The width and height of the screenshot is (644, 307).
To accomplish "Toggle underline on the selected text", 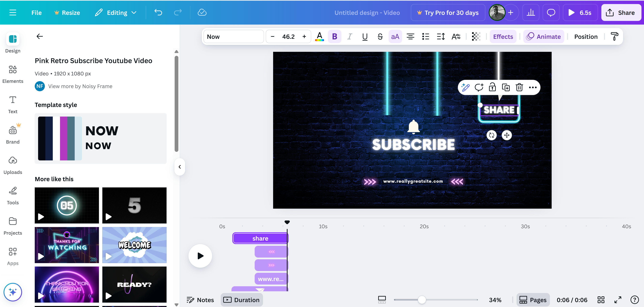I will [365, 36].
